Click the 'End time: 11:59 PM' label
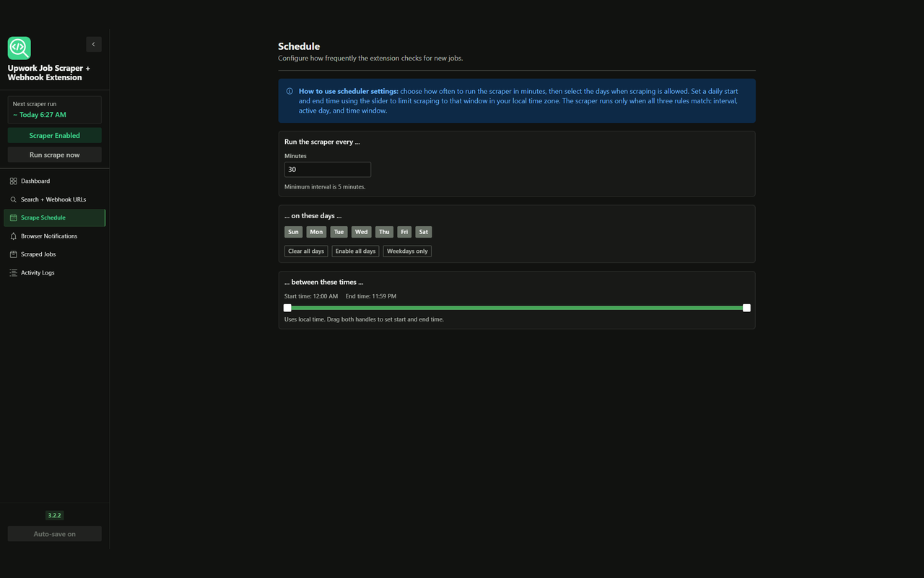The height and width of the screenshot is (578, 924). coord(371,296)
